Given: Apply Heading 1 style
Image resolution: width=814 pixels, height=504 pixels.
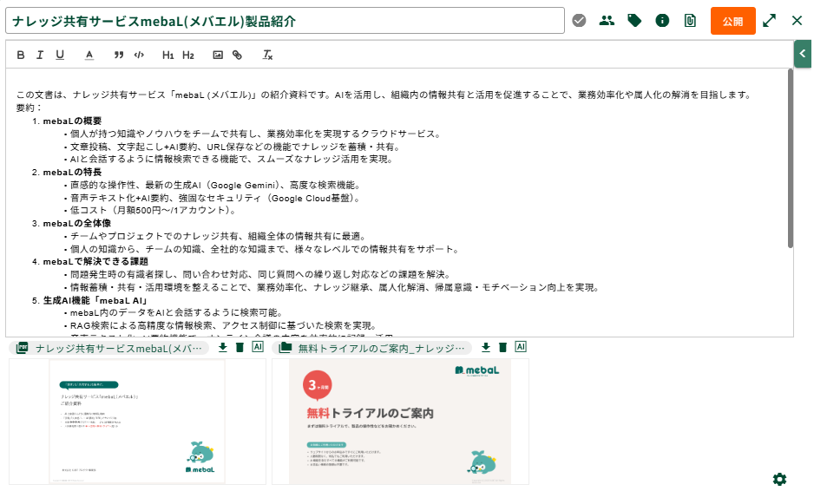Looking at the screenshot, I should click(167, 55).
